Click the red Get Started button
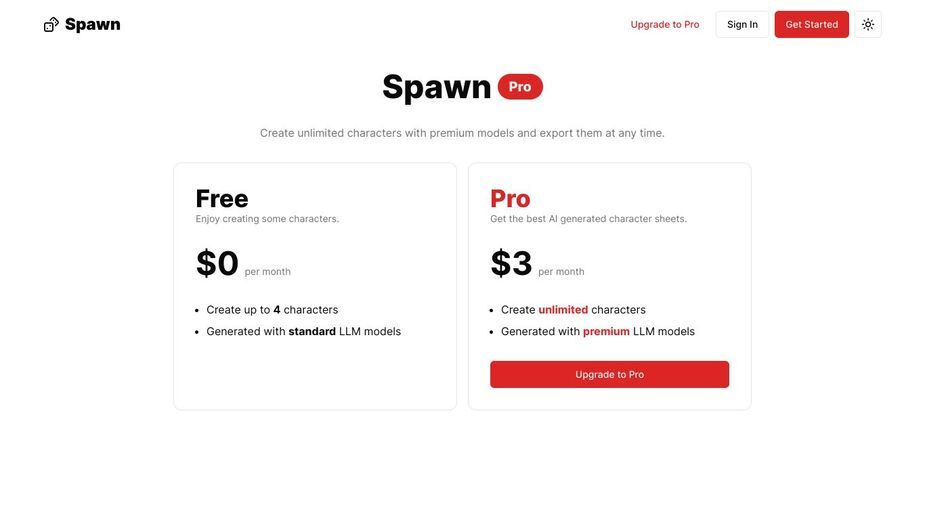Viewport: 925px width, 520px height. pos(811,24)
